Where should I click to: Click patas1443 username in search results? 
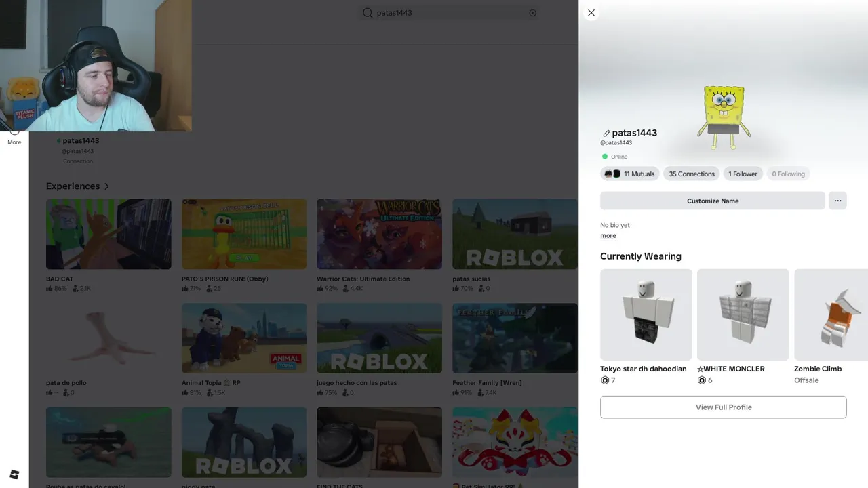point(81,141)
